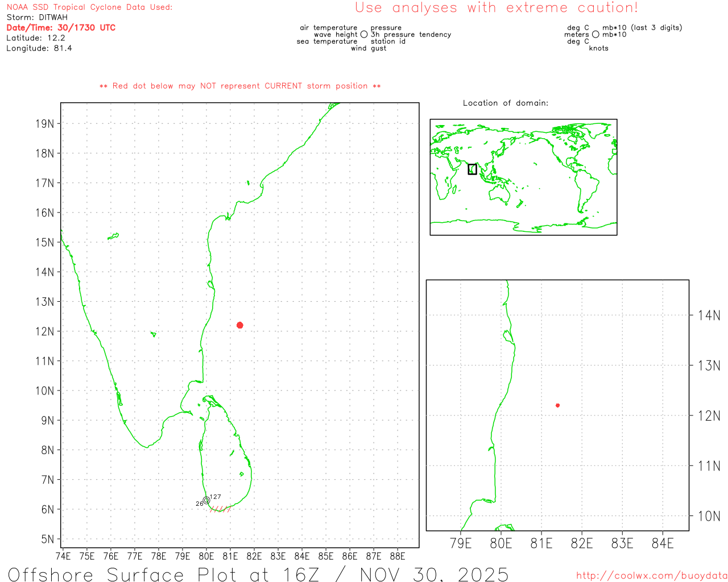Screen dimensions: 728x582
Task: Select the "127" pressure value near the station
Action: pos(215,497)
